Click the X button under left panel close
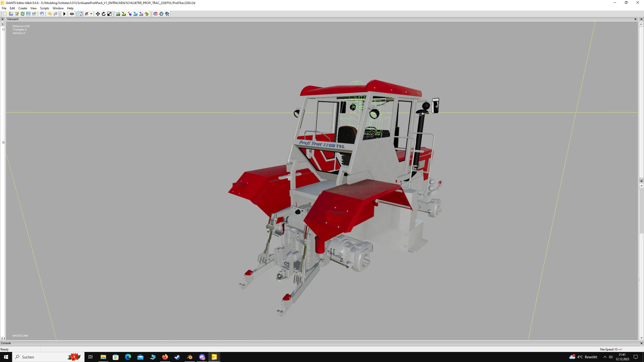The width and height of the screenshot is (644, 362). (x=3, y=24)
